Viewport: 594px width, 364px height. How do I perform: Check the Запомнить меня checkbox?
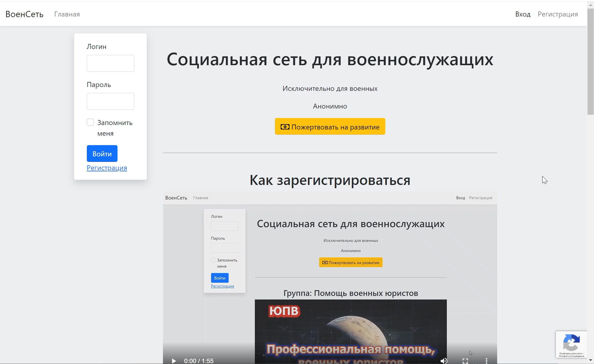pos(90,122)
